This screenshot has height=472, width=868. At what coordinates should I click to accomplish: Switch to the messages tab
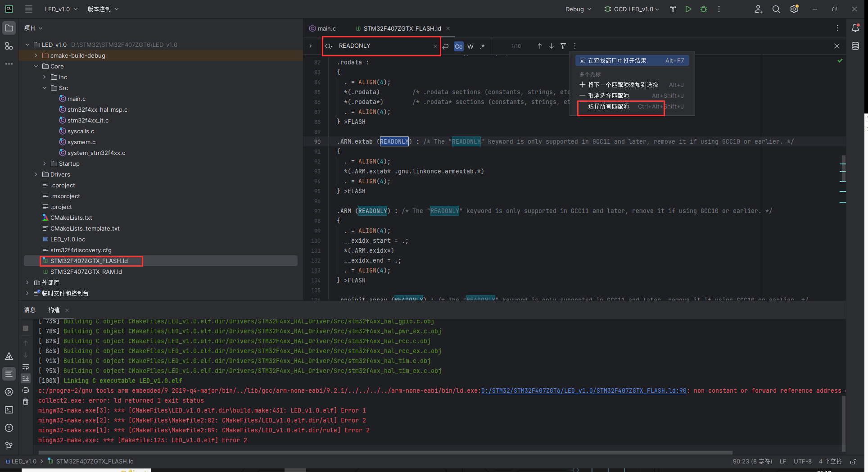(30, 310)
